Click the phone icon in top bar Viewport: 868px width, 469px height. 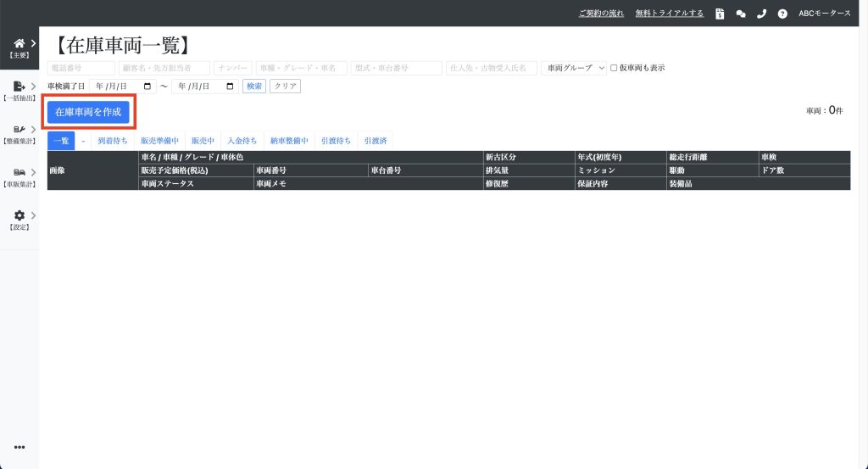pyautogui.click(x=762, y=14)
